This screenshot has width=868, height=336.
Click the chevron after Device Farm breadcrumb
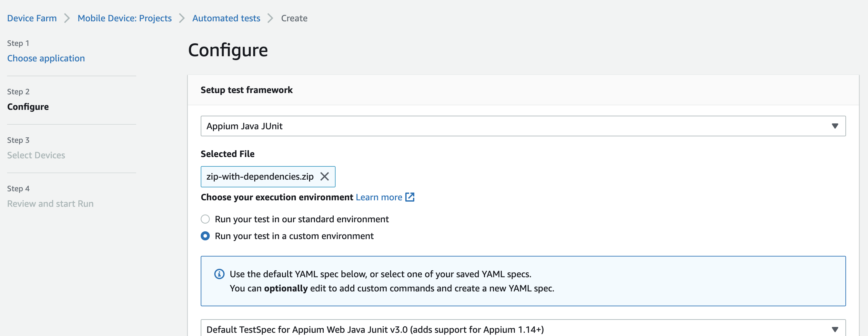tap(67, 18)
